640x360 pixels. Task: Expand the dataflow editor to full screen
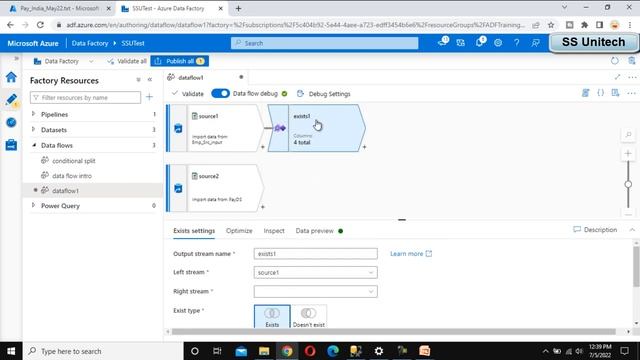(617, 77)
